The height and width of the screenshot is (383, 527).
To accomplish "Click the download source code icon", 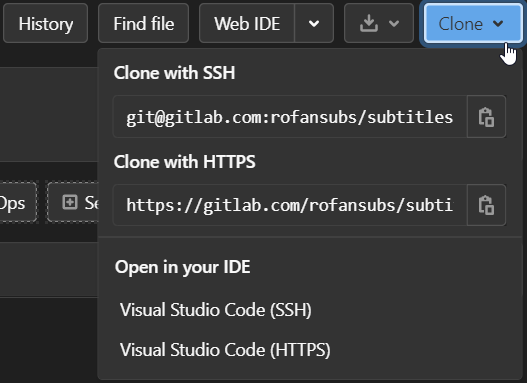I will pyautogui.click(x=369, y=24).
